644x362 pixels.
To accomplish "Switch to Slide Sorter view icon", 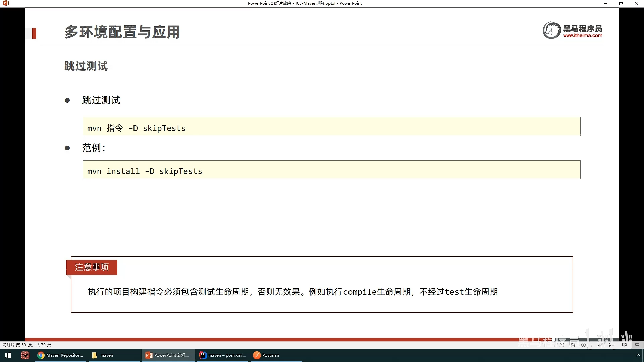I will 612,345.
